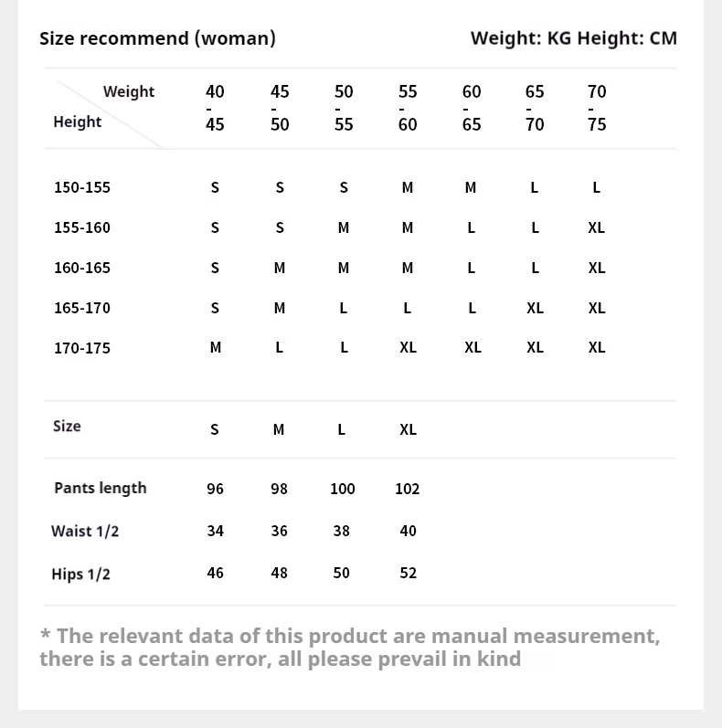Select the waist value 34

pos(215,531)
